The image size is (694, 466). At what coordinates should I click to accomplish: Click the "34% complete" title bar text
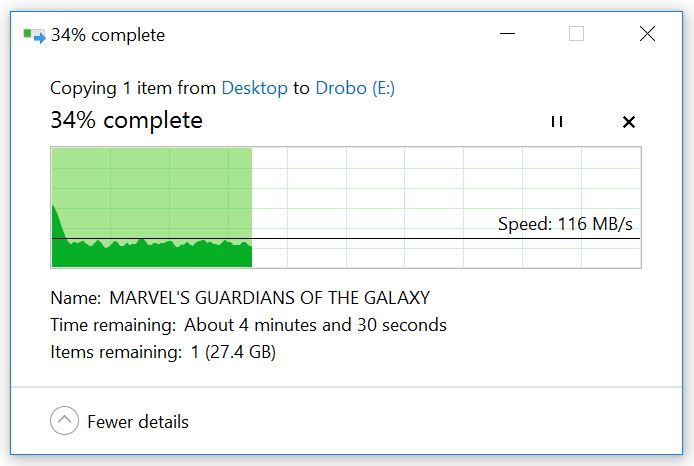[108, 36]
